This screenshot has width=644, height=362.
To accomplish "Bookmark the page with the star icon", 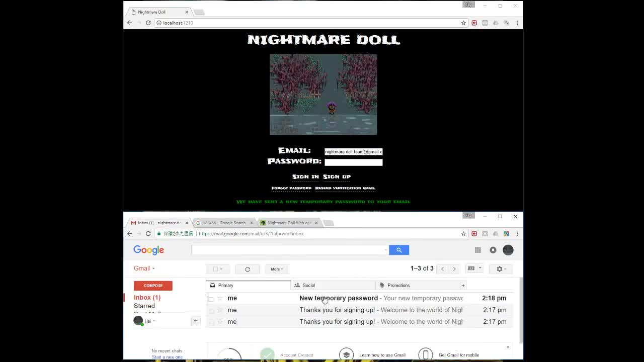I will [x=463, y=233].
